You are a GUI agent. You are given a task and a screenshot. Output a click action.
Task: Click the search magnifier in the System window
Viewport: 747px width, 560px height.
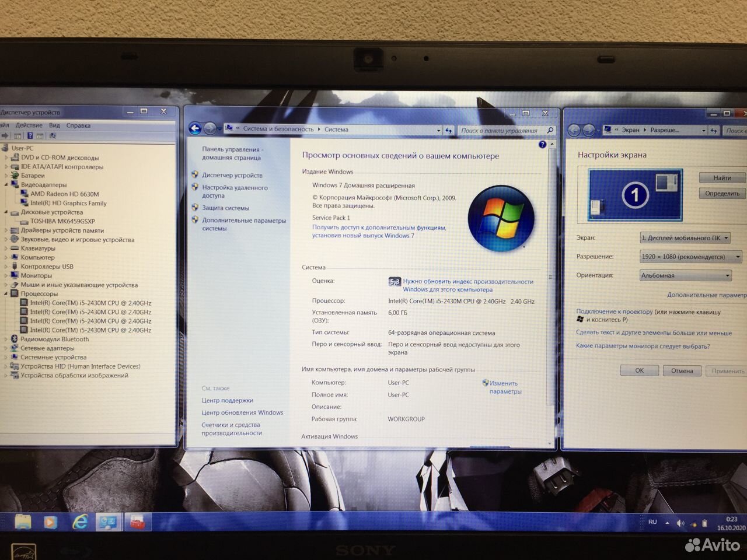(x=550, y=130)
